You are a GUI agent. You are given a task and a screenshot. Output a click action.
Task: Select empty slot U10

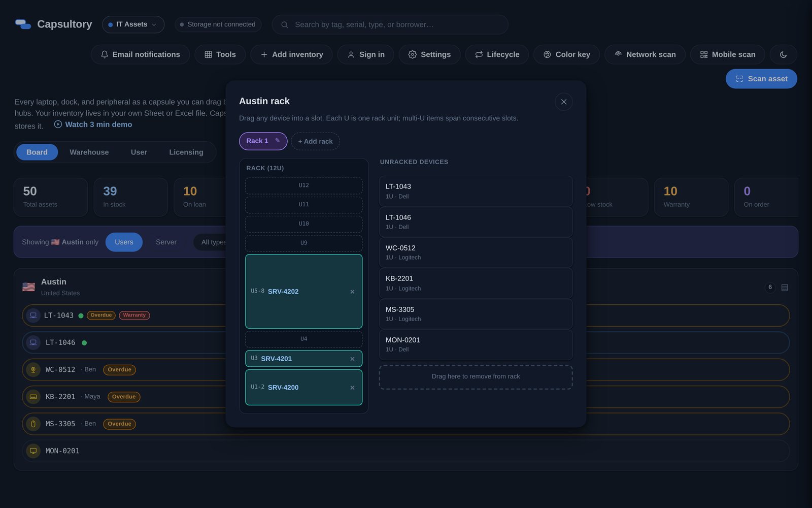point(303,224)
